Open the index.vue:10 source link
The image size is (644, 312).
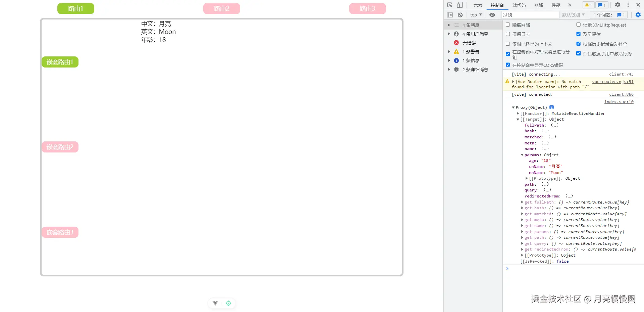pyautogui.click(x=619, y=102)
